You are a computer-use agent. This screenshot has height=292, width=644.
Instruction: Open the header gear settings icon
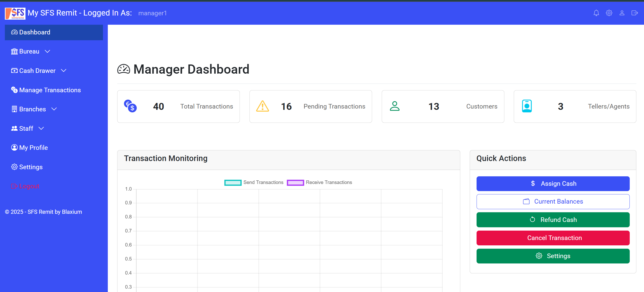[609, 13]
